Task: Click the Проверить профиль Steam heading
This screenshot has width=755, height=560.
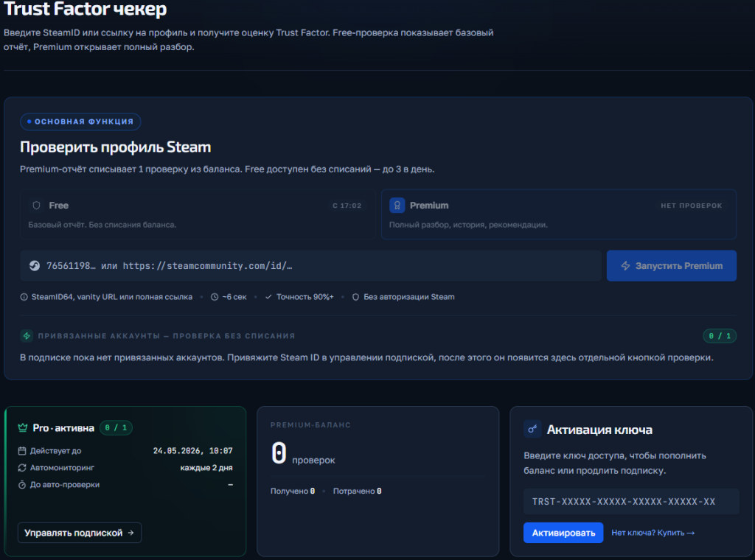Action: [116, 147]
